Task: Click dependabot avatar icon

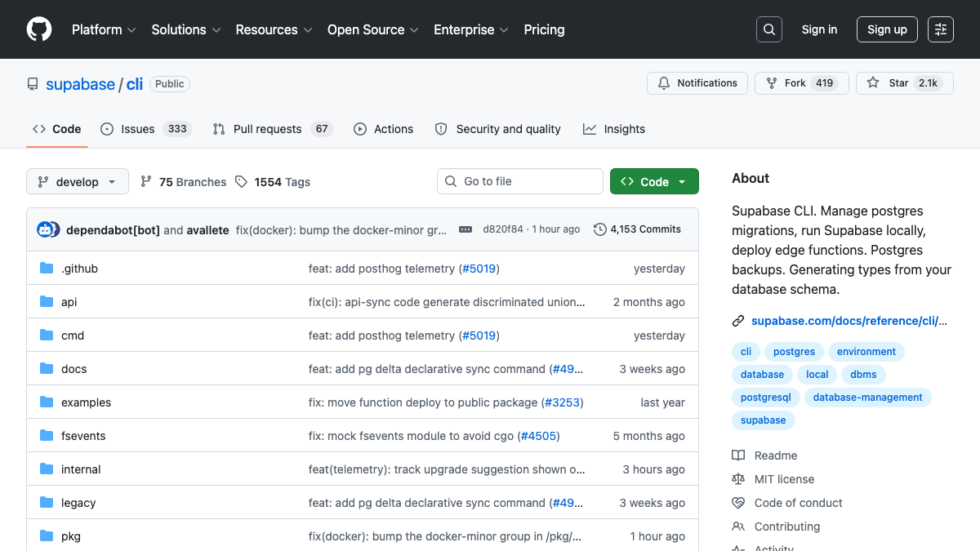Action: (x=45, y=229)
